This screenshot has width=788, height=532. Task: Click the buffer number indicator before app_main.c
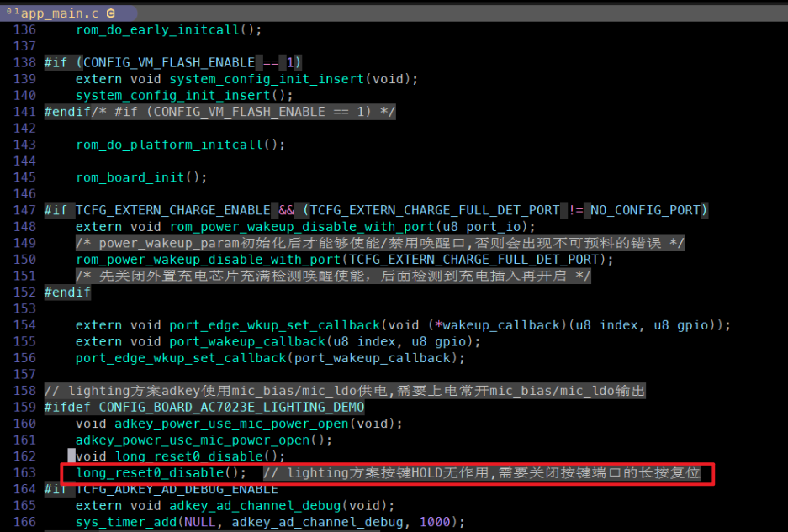pyautogui.click(x=12, y=12)
